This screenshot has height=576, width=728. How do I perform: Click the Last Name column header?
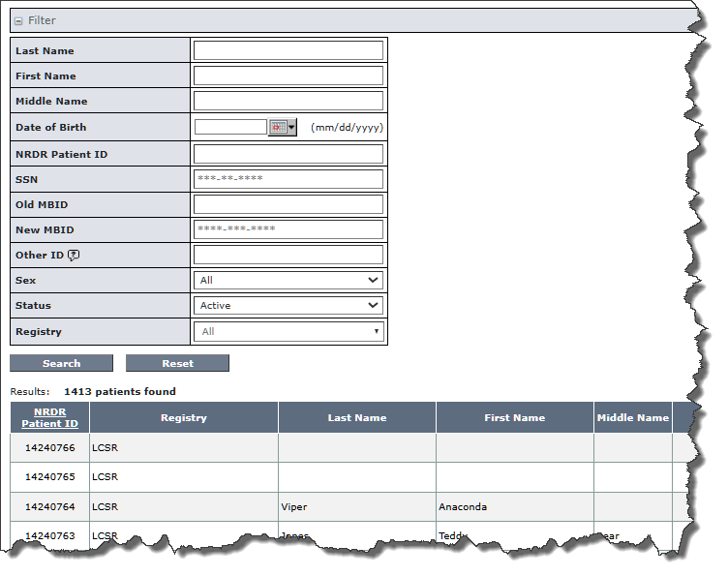(357, 418)
